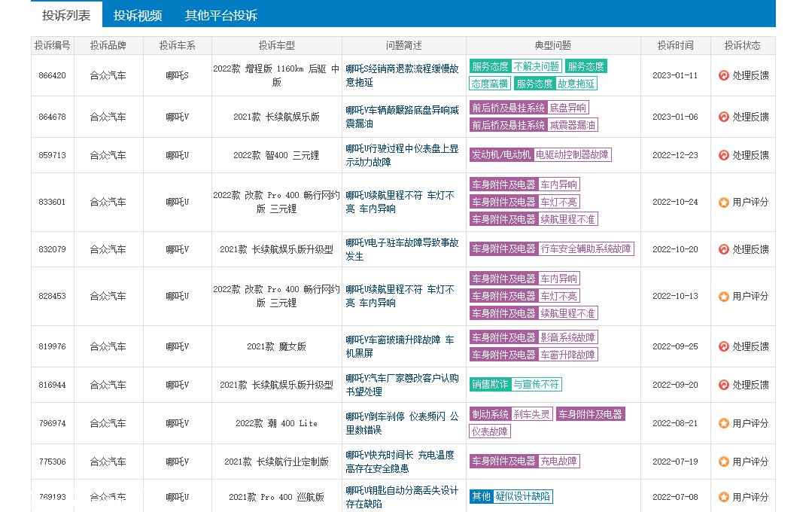
Task: Click the 行车安全辅助系统故障 tag
Action: (x=585, y=248)
